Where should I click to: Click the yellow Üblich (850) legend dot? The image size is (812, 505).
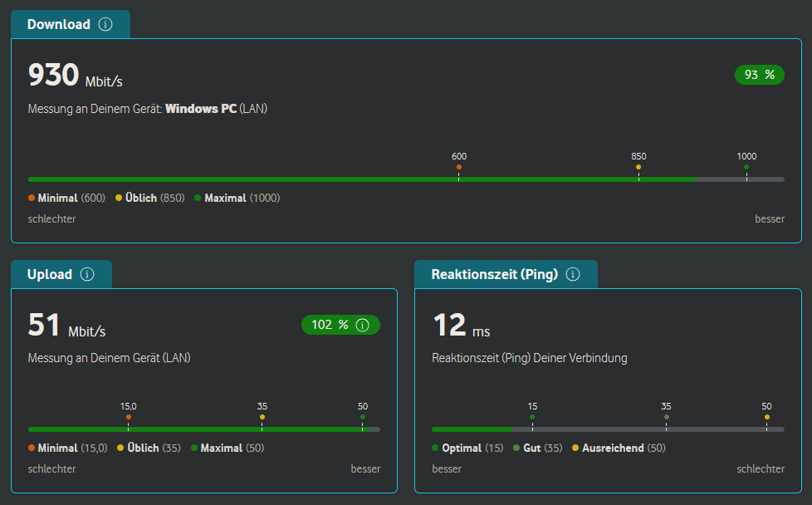click(119, 198)
